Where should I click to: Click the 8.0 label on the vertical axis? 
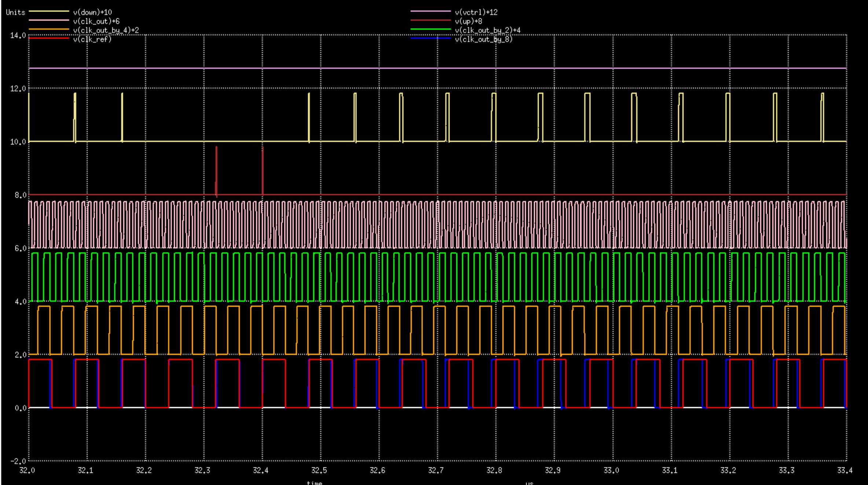click(20, 195)
